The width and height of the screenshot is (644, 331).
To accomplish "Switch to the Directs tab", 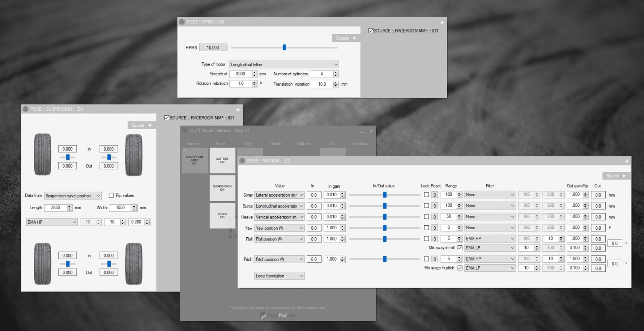I will pos(276,144).
